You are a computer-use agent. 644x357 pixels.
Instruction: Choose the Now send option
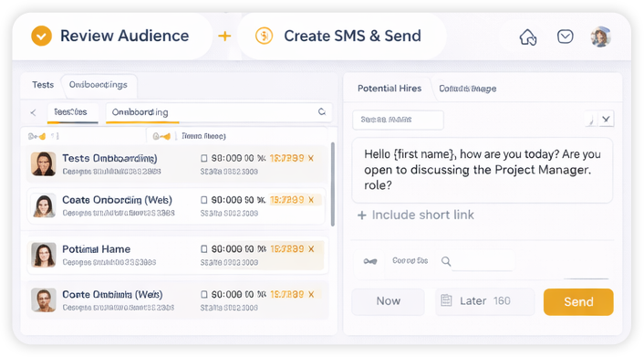point(388,301)
